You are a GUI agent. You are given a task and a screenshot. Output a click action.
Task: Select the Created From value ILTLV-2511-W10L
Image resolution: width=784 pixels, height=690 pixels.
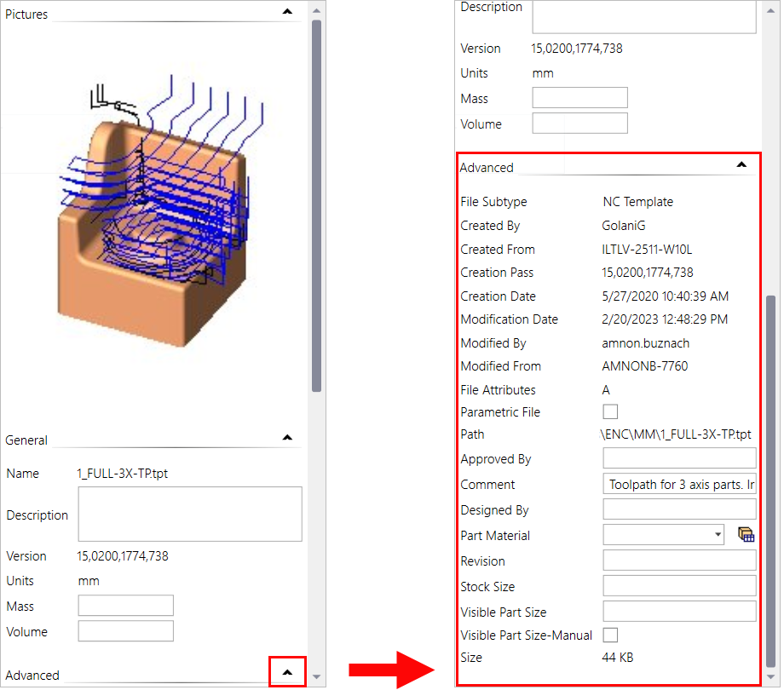point(647,249)
